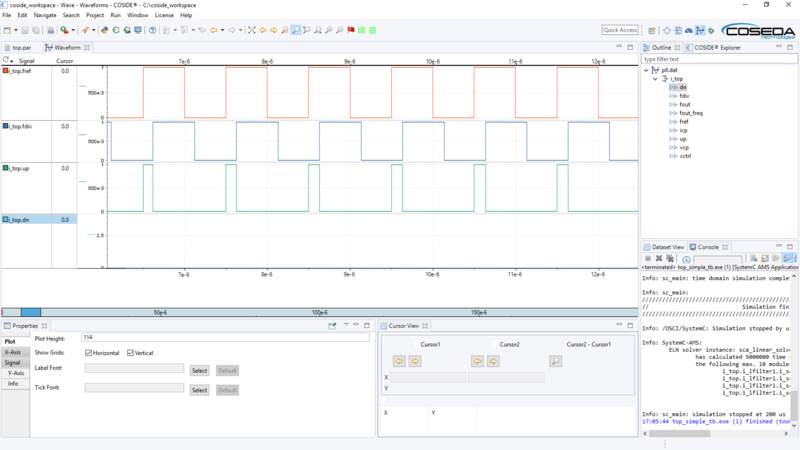Select the Y-Axis properties tab
This screenshot has height=450, width=800.
pos(15,373)
